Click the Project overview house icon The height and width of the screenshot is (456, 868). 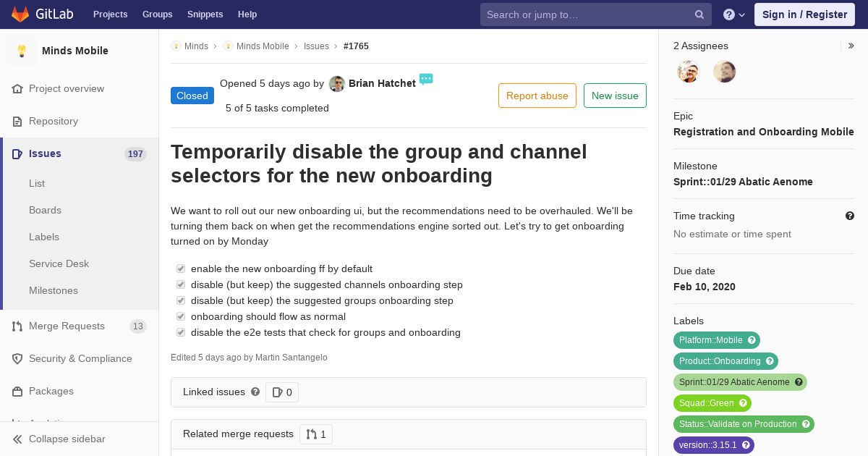point(17,88)
